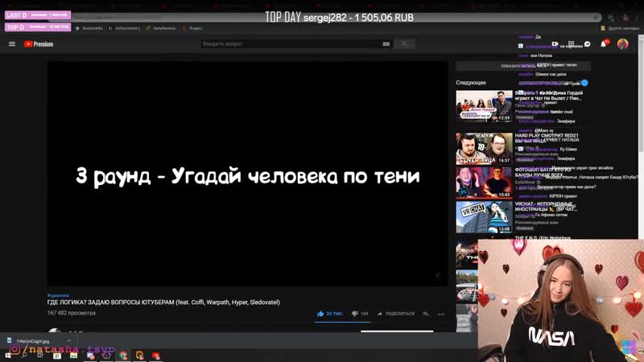This screenshot has height=362, width=644.
Task: Click the browser address bar
Action: (x=324, y=17)
